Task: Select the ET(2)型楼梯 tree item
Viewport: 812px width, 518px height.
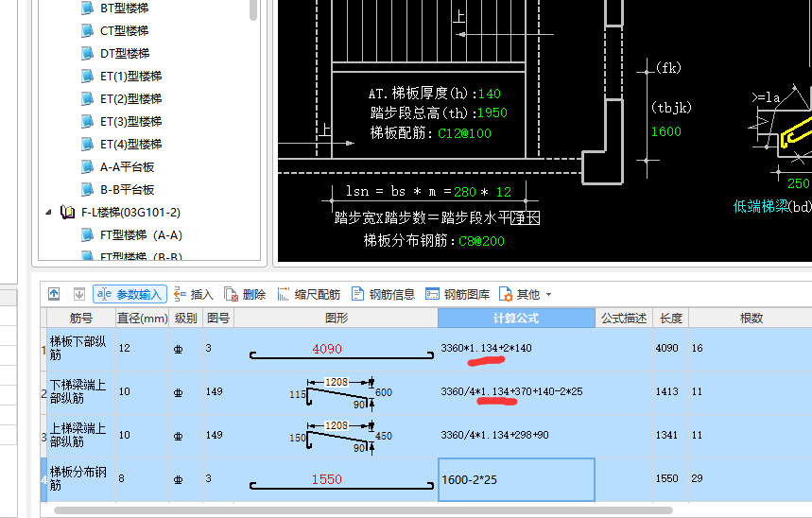Action: coord(131,99)
